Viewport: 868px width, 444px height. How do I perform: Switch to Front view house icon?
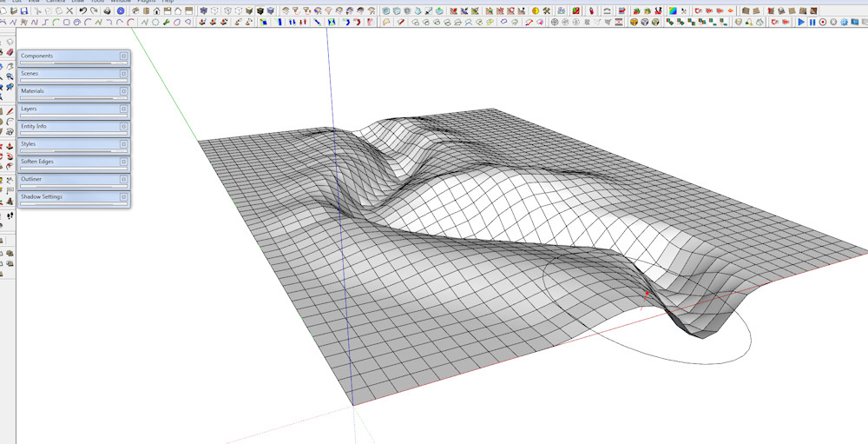point(156,10)
